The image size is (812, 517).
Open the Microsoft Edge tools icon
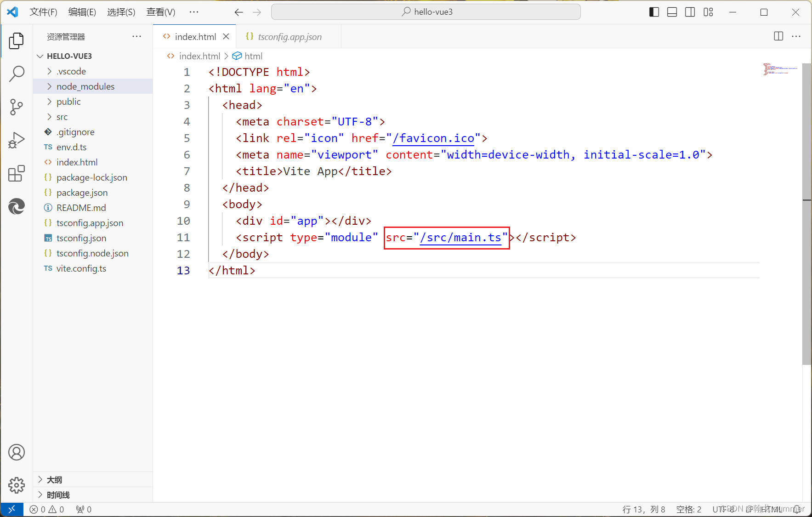click(x=17, y=206)
